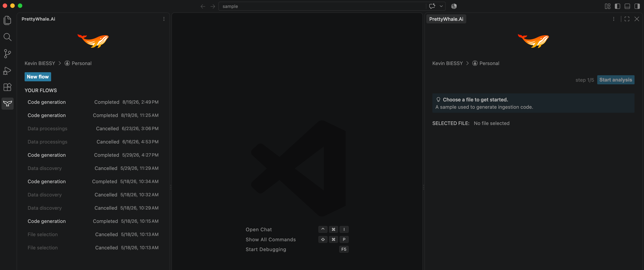644x270 pixels.
Task: Open the Extensions view icon
Action: click(x=8, y=87)
